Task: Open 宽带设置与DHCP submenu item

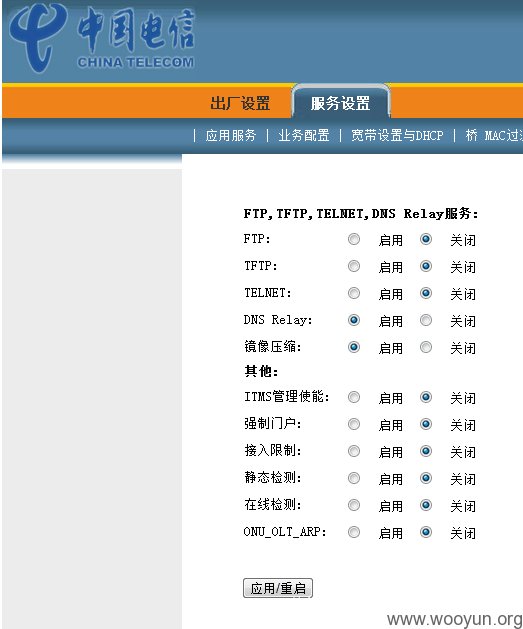Action: [x=397, y=135]
